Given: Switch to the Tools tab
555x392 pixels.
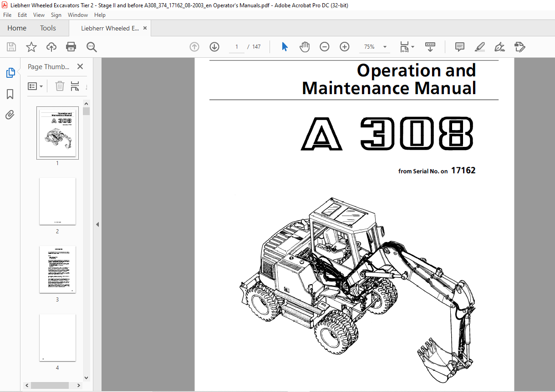Looking at the screenshot, I should [48, 28].
